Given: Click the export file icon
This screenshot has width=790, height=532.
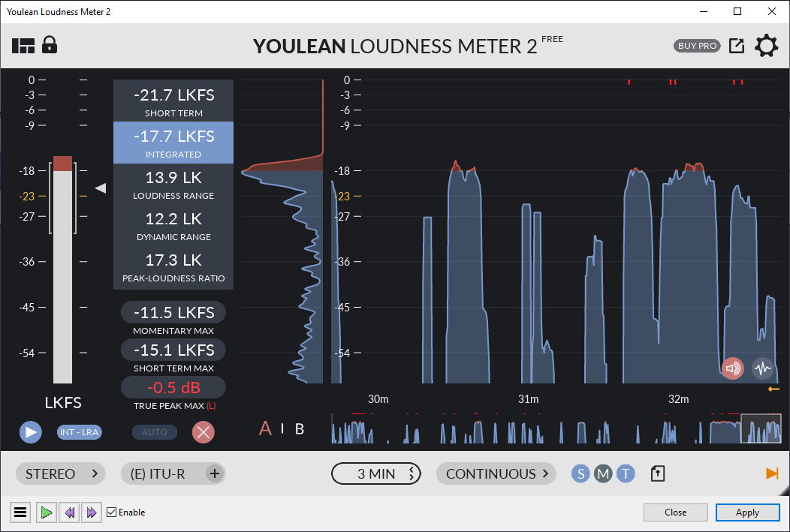Looking at the screenshot, I should (658, 473).
